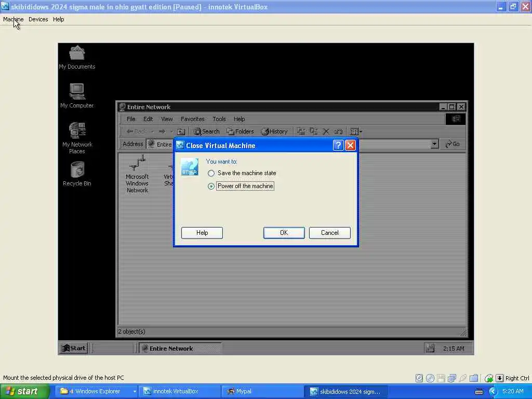Image resolution: width=532 pixels, height=399 pixels.
Task: Switch to innotek VirtualBox taskbar button
Action: coord(179,391)
